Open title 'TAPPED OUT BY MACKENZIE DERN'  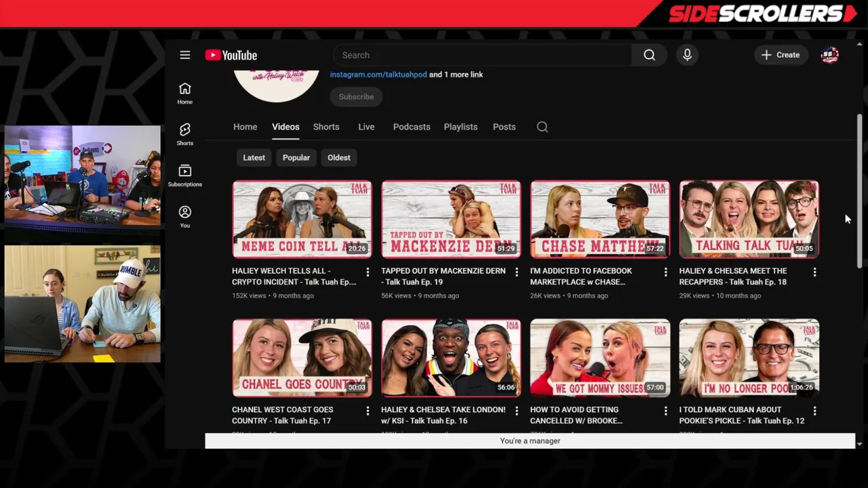click(443, 277)
